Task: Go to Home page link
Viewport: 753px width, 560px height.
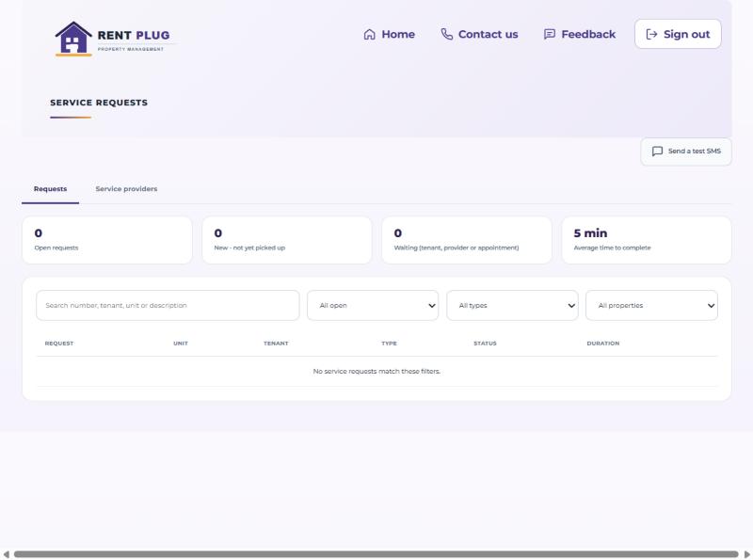Action: tap(390, 34)
